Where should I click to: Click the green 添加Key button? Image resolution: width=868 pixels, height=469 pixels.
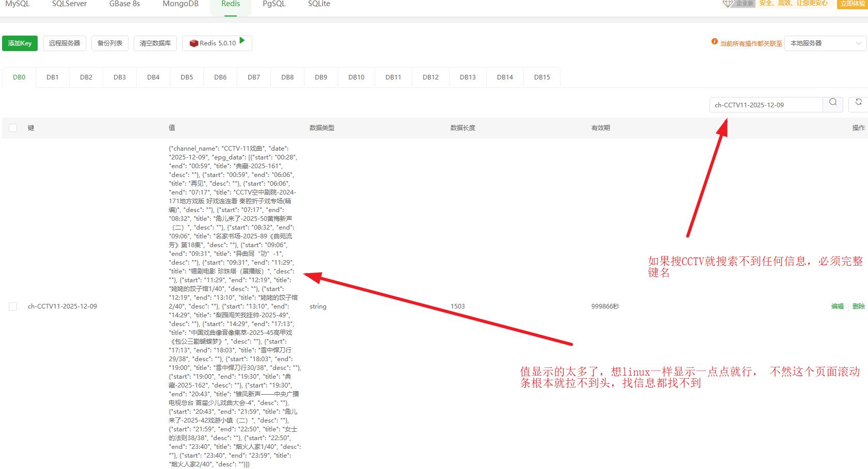coord(20,43)
